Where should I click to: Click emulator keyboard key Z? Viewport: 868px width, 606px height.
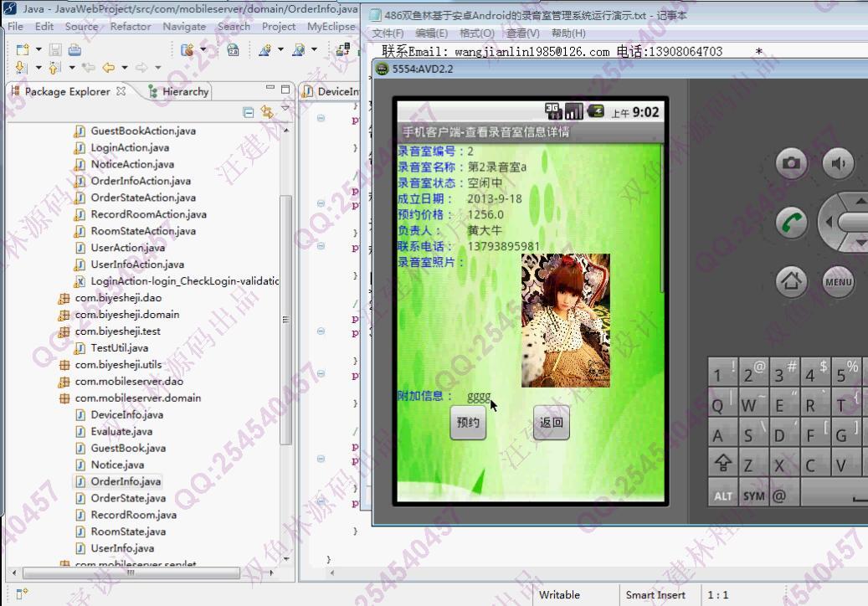pos(753,461)
